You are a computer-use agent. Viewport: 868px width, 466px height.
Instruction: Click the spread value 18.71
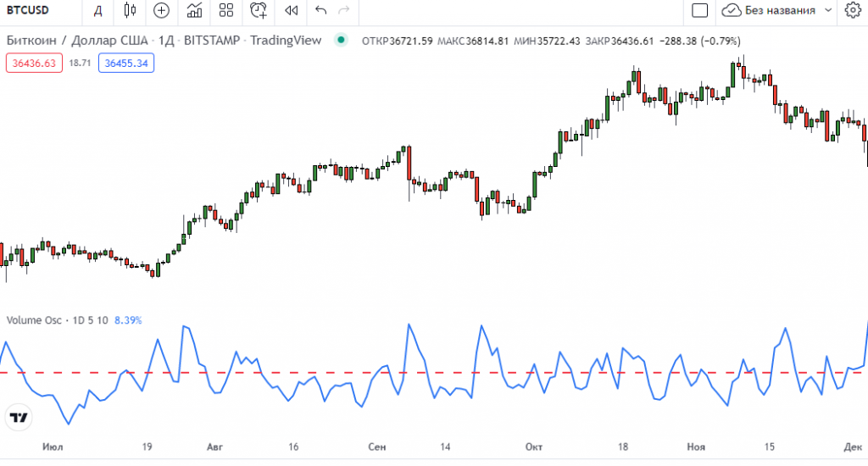click(x=80, y=63)
